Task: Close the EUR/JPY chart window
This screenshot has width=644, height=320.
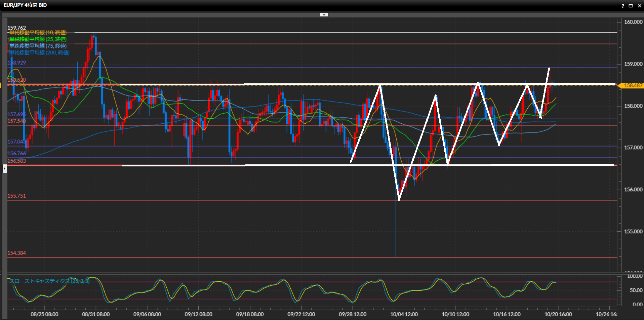Action: 639,6
